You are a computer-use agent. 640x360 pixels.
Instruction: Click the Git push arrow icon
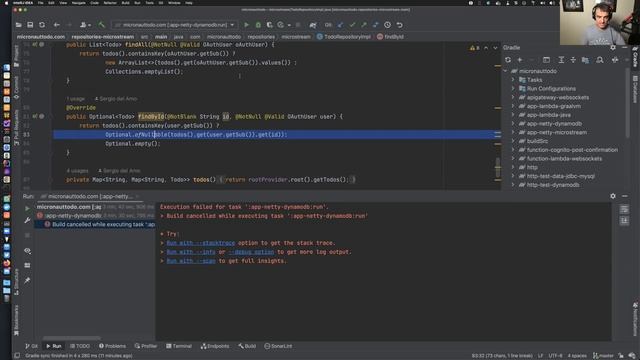(x=364, y=25)
